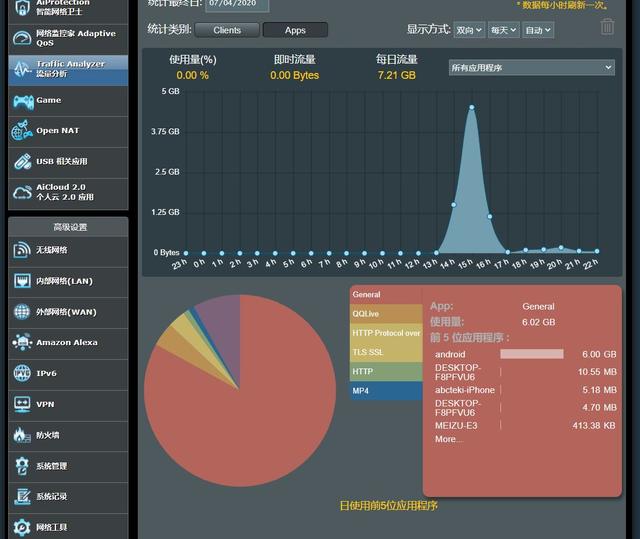Viewport: 640px width, 539px height.
Task: Click the network tools gear icon
Action: [22, 527]
